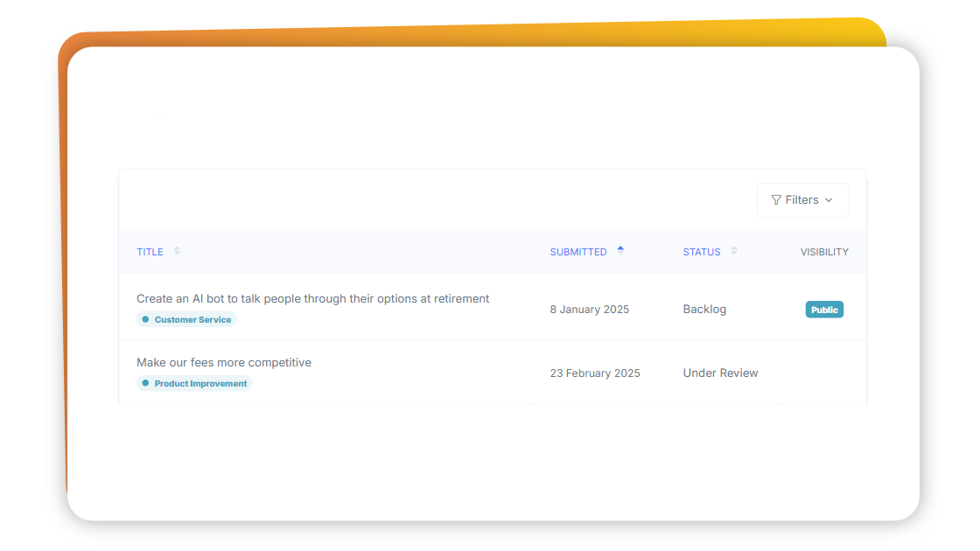Click the chevron on the Filters button

tap(828, 200)
